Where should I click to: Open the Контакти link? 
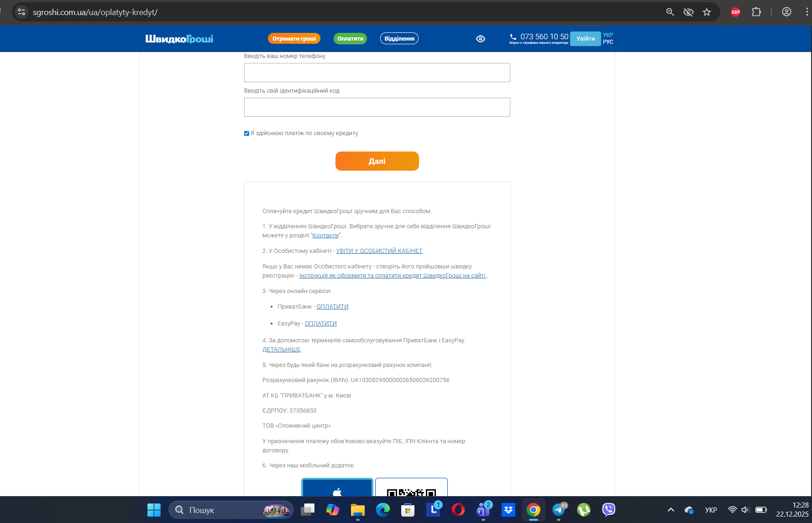(325, 235)
